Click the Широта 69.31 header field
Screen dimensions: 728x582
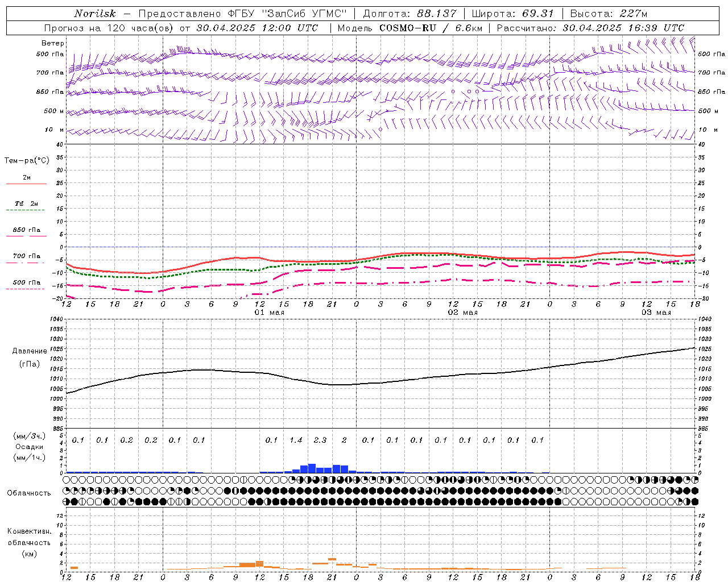point(512,14)
